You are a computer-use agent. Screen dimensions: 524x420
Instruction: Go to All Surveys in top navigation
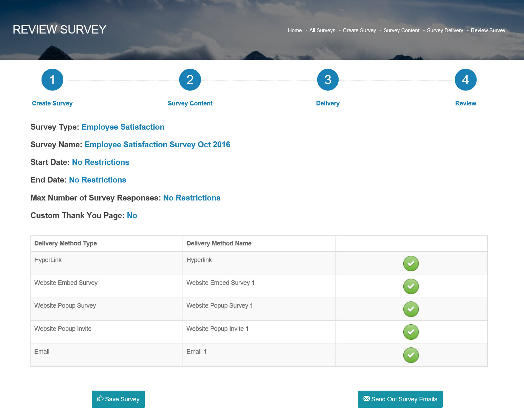(322, 30)
